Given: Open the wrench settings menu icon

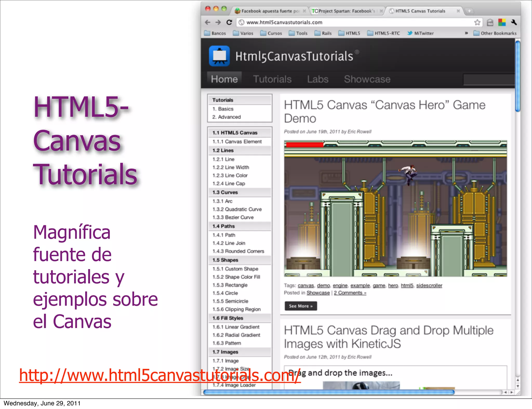Looking at the screenshot, I should pyautogui.click(x=514, y=22).
